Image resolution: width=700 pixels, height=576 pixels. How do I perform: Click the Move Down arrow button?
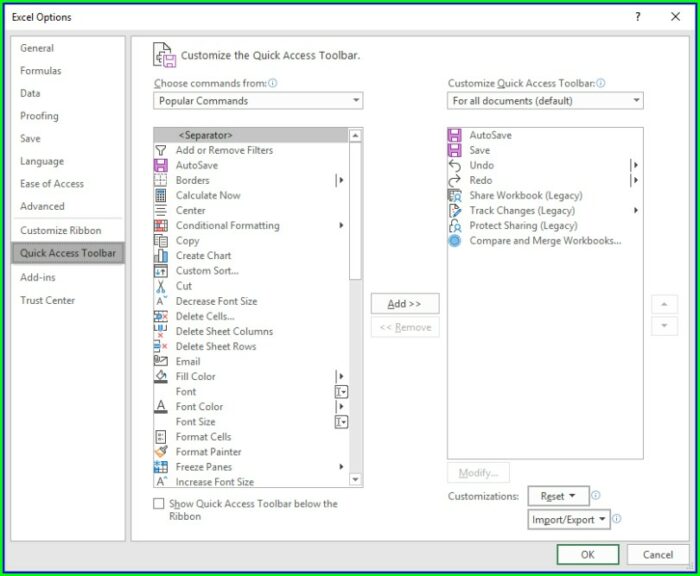(664, 326)
